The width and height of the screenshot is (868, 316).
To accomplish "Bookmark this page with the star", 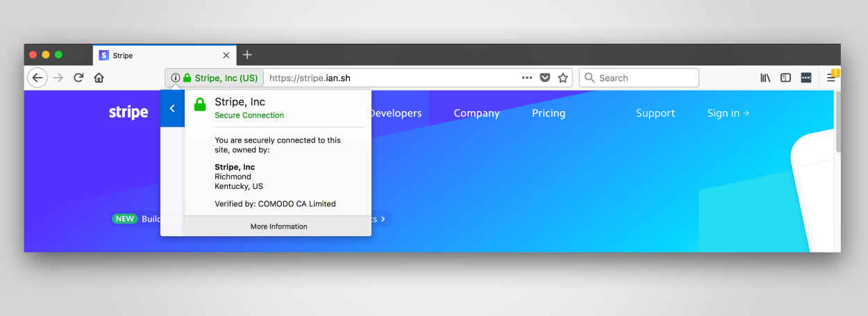I will coord(563,78).
